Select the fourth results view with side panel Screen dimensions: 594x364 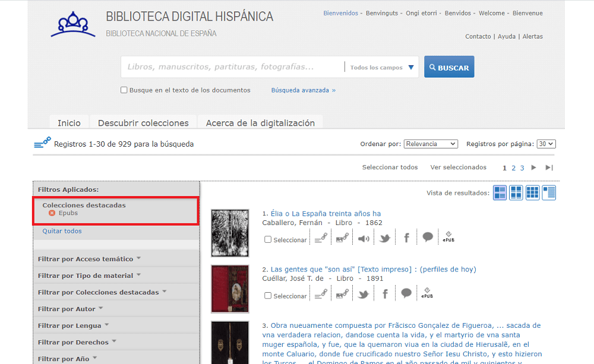[549, 193]
